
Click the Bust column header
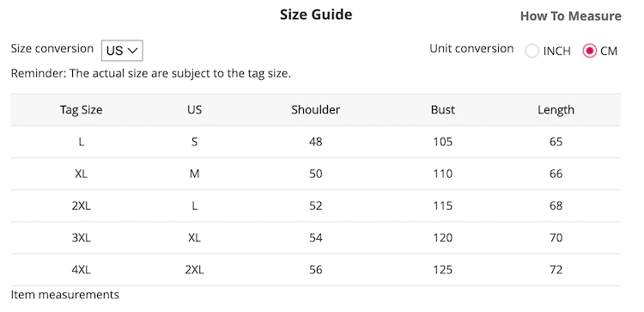click(443, 110)
